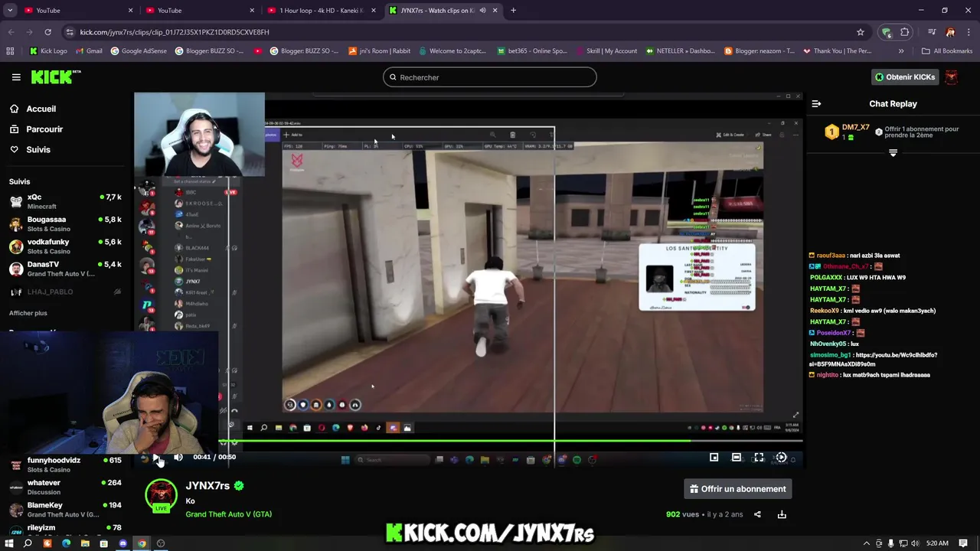Download the clip with download icon

782,514
